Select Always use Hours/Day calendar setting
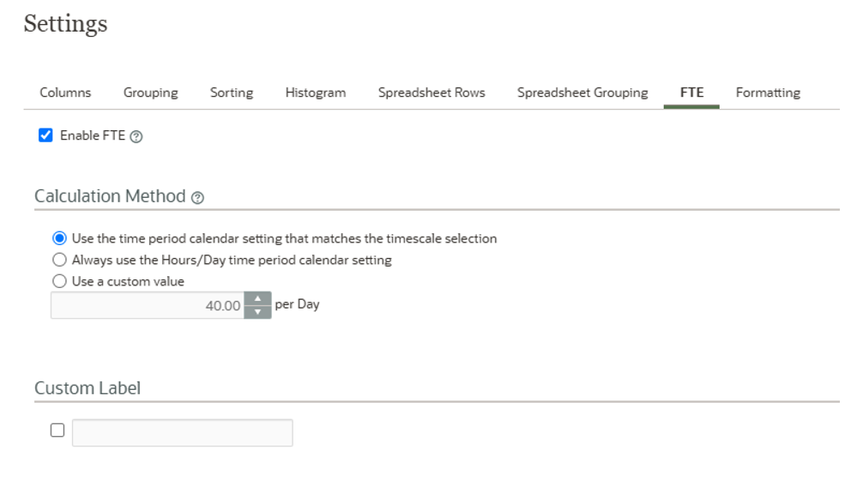This screenshot has width=857, height=504. 59,260
